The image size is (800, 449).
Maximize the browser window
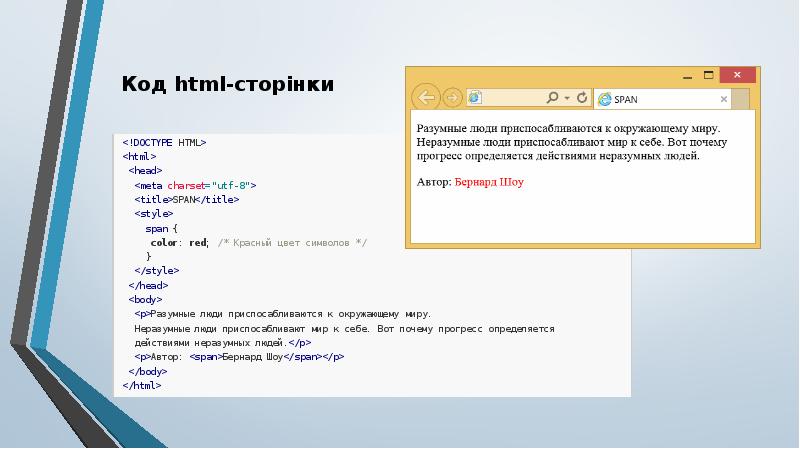pos(709,75)
